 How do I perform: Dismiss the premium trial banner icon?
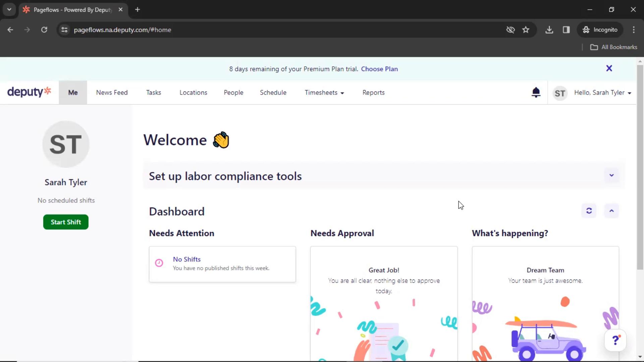coord(609,68)
